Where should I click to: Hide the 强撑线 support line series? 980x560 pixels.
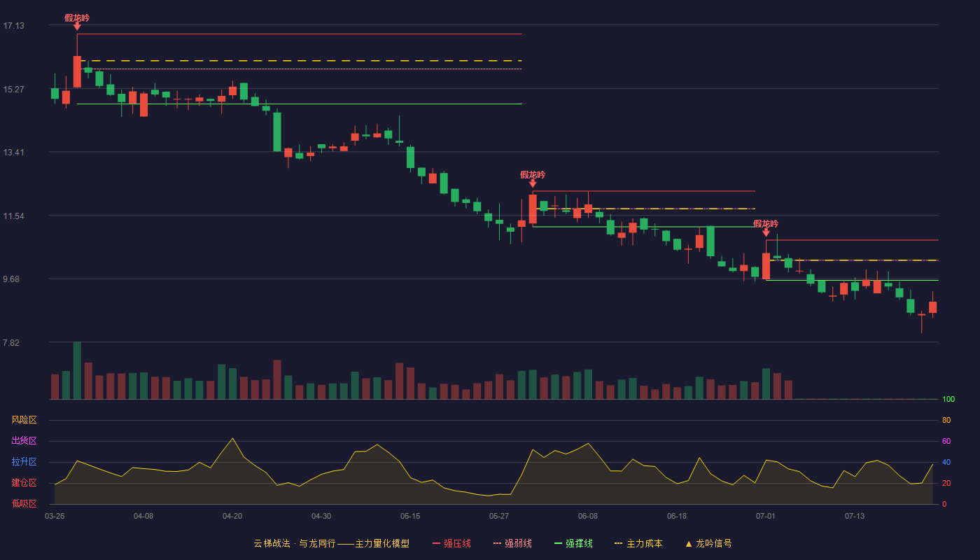pyautogui.click(x=573, y=543)
